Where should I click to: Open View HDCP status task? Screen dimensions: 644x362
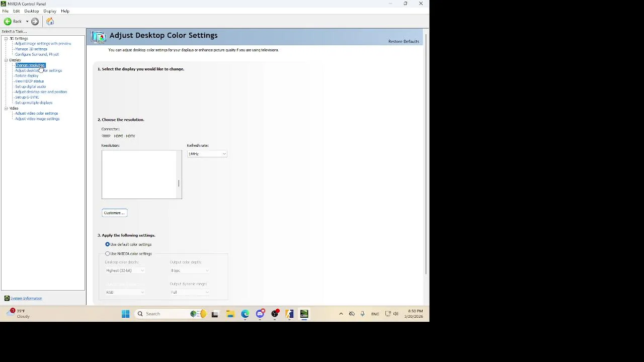tap(29, 81)
